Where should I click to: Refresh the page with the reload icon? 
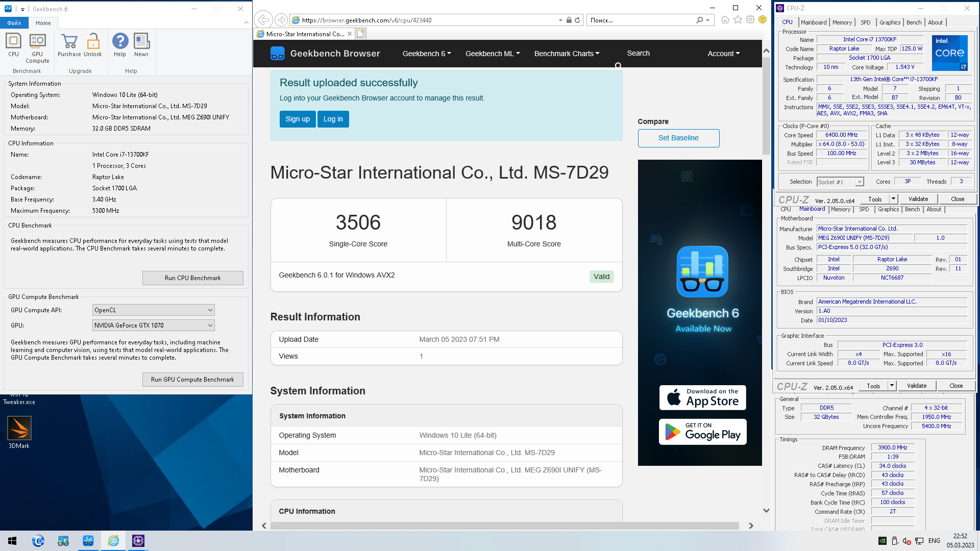(577, 20)
